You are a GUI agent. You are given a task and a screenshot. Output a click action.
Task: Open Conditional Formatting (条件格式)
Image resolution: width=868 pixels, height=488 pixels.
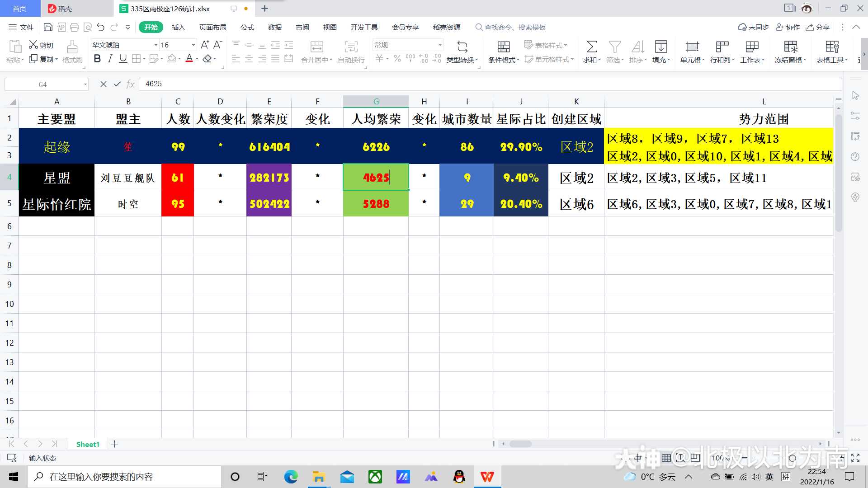(503, 47)
